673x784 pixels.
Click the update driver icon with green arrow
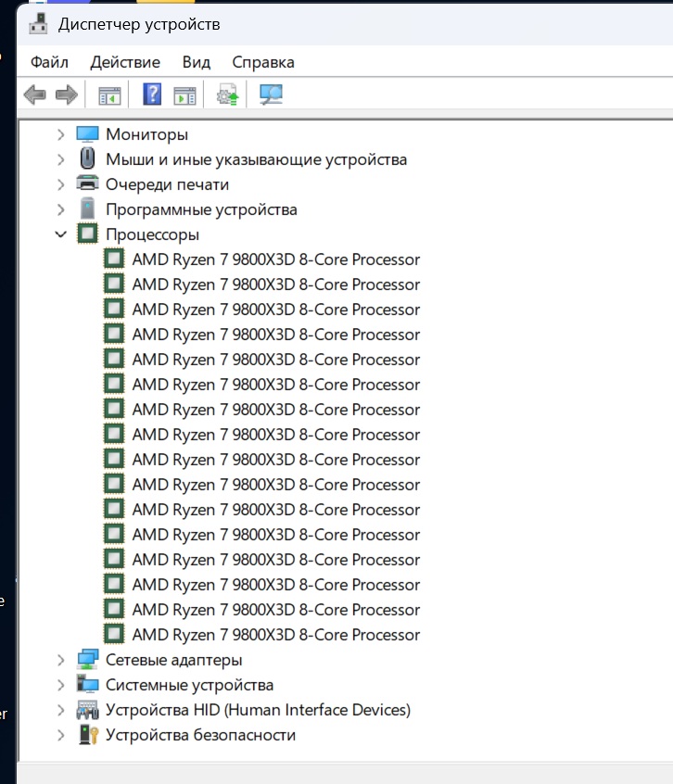point(227,95)
